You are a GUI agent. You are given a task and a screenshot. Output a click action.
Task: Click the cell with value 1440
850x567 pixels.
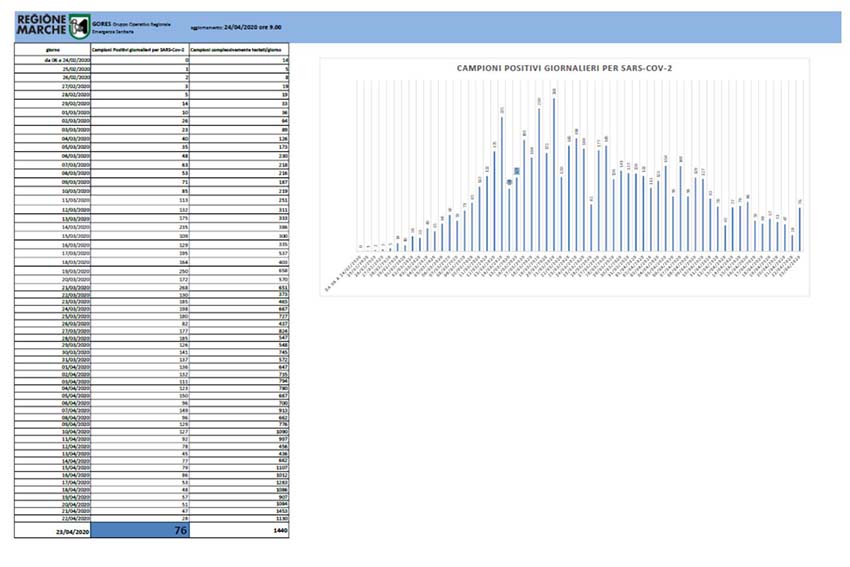pyautogui.click(x=279, y=530)
